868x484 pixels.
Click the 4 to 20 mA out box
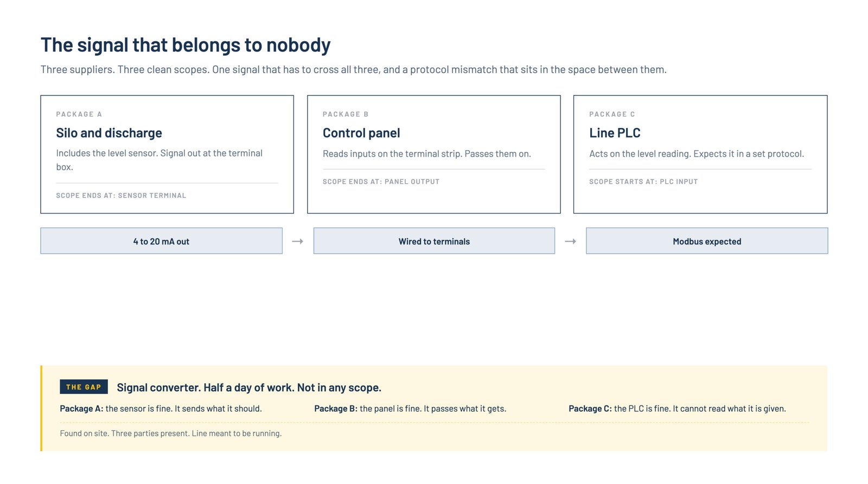click(161, 241)
